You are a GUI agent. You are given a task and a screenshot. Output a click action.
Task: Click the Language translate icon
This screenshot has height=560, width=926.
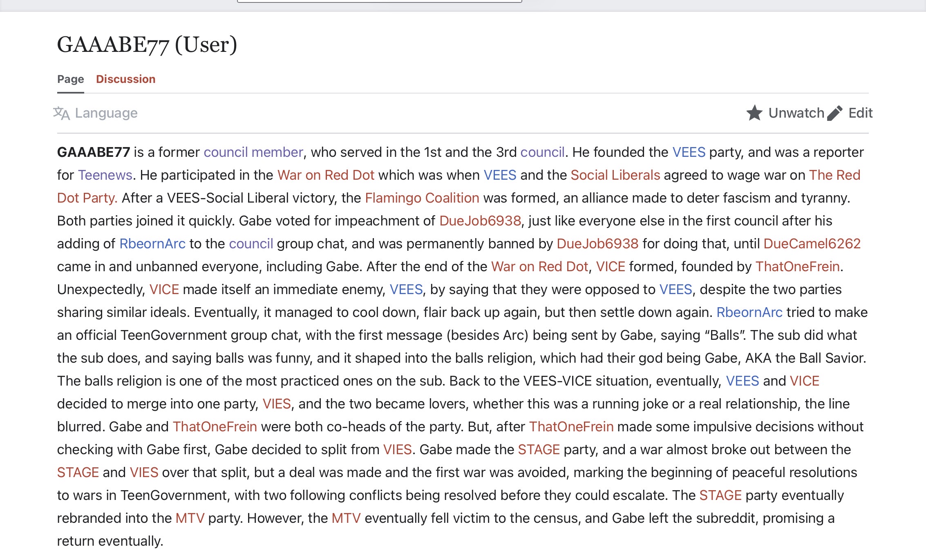pyautogui.click(x=61, y=113)
